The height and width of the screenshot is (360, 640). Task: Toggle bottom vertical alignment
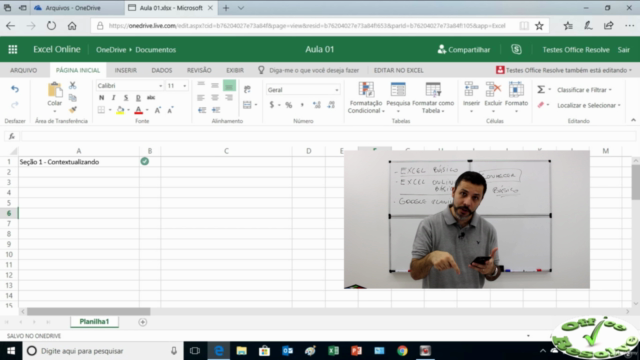[229, 85]
